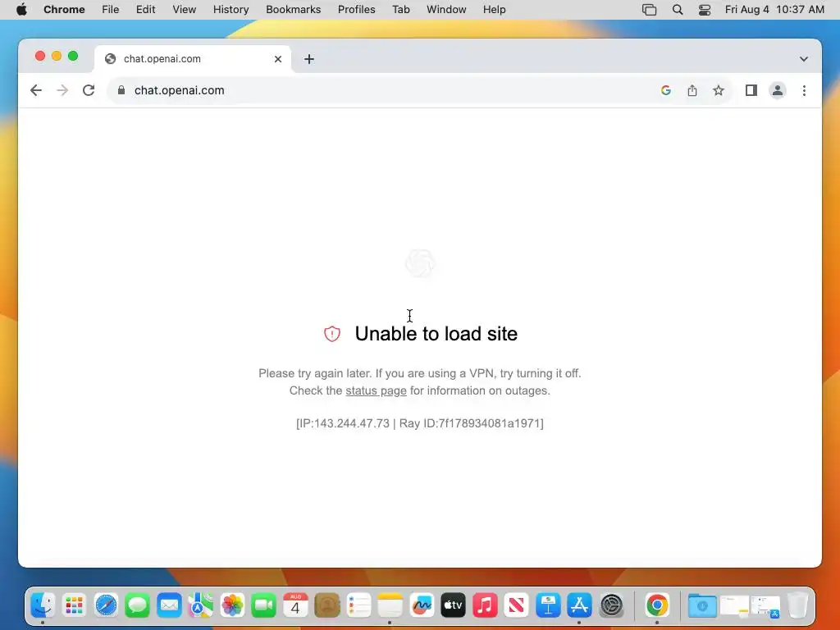
Task: Click the forward navigation arrow
Action: (x=62, y=90)
